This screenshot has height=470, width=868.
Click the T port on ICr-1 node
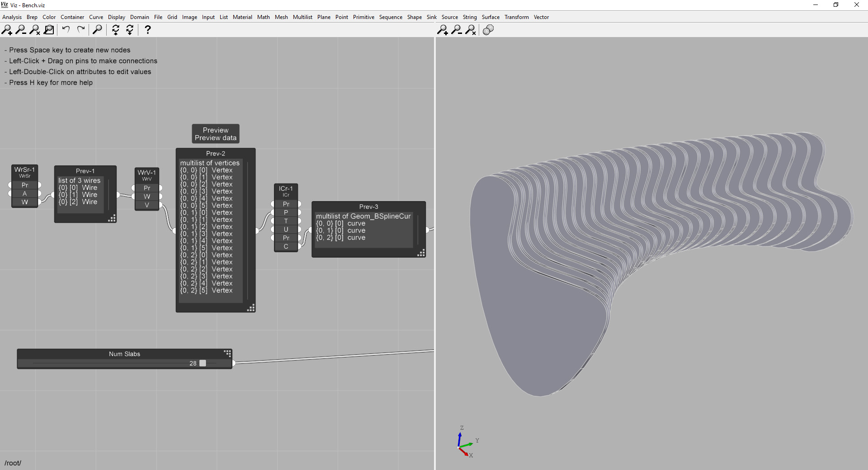[286, 221]
